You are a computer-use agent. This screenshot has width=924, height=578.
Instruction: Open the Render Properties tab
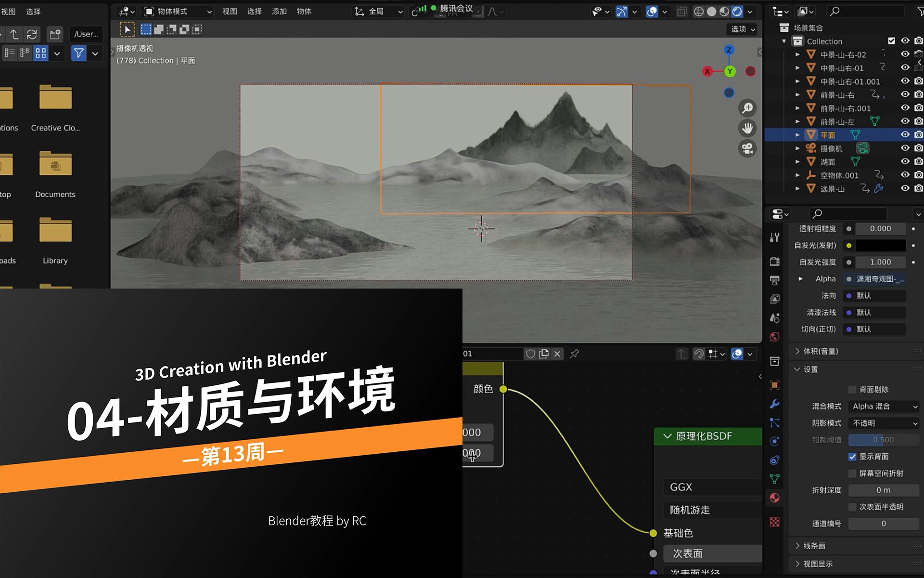775,261
